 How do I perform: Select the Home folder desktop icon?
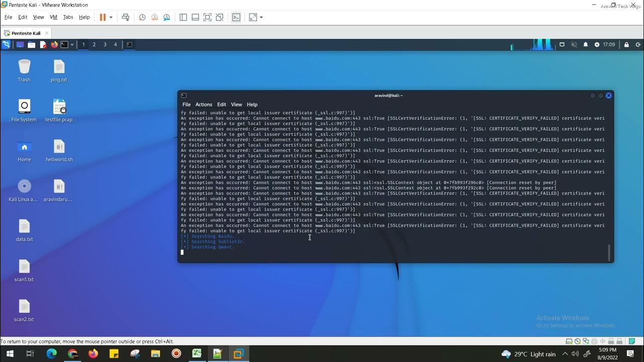pyautogui.click(x=24, y=151)
